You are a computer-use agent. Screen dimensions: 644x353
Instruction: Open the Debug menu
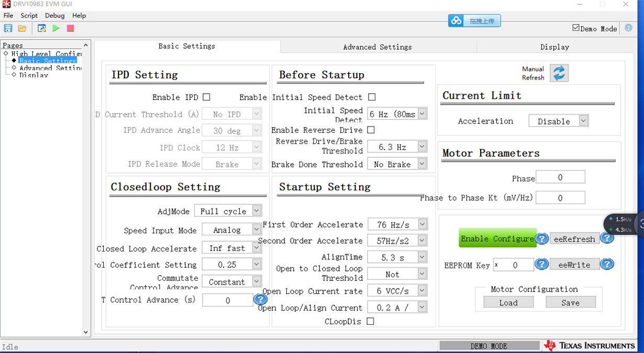pos(55,16)
